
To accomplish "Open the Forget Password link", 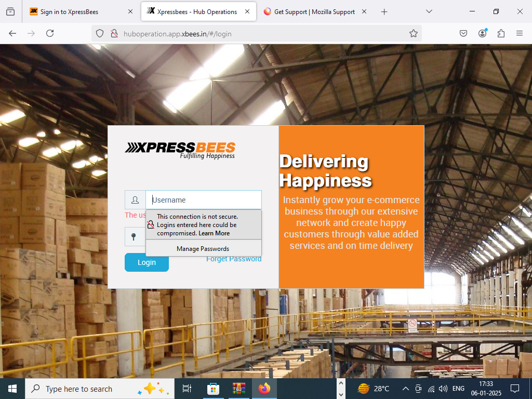I will click(x=234, y=259).
